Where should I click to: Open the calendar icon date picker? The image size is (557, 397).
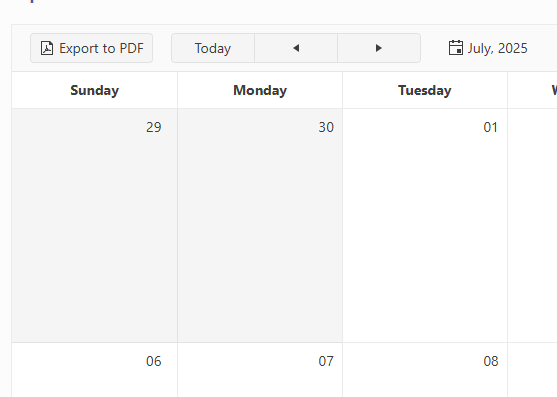tap(455, 48)
